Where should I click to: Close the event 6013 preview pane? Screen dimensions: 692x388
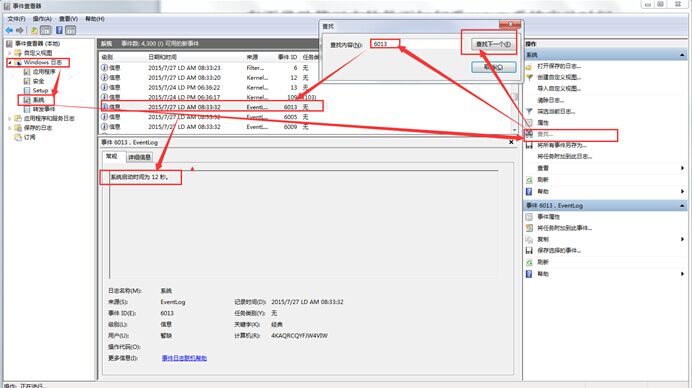511,142
